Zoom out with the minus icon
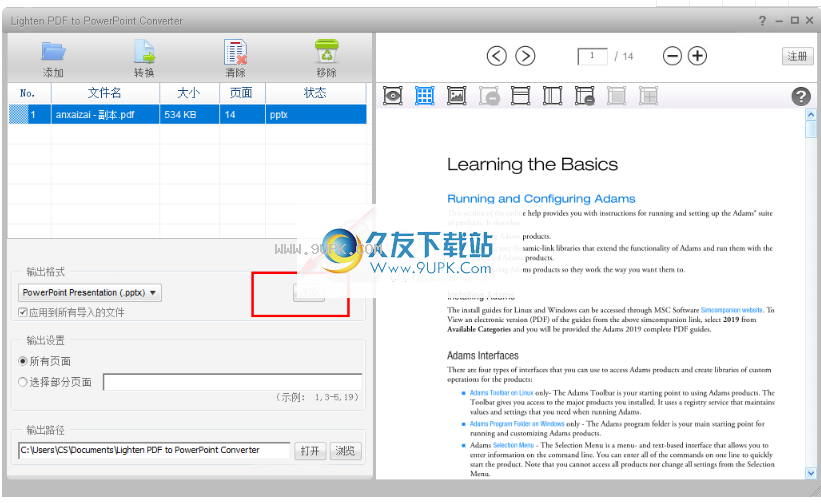 click(x=672, y=56)
